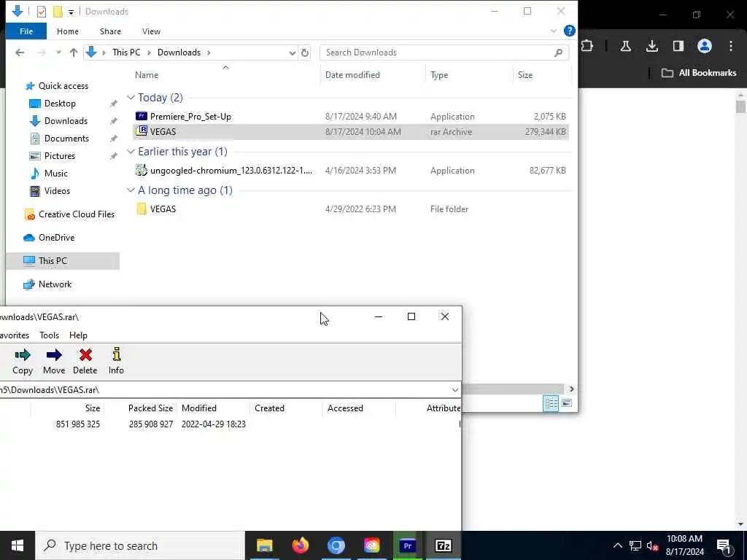747x560 pixels.
Task: Sort Explorer files by Type column
Action: [x=438, y=75]
